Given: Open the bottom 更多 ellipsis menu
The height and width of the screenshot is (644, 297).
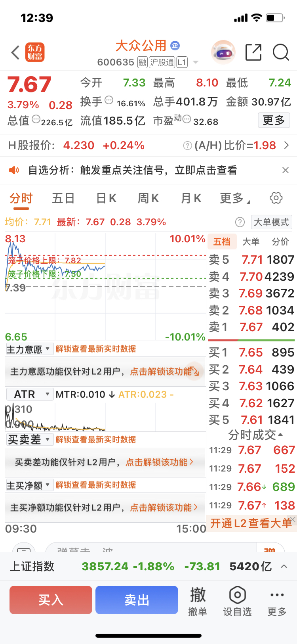Looking at the screenshot, I should point(277,602).
